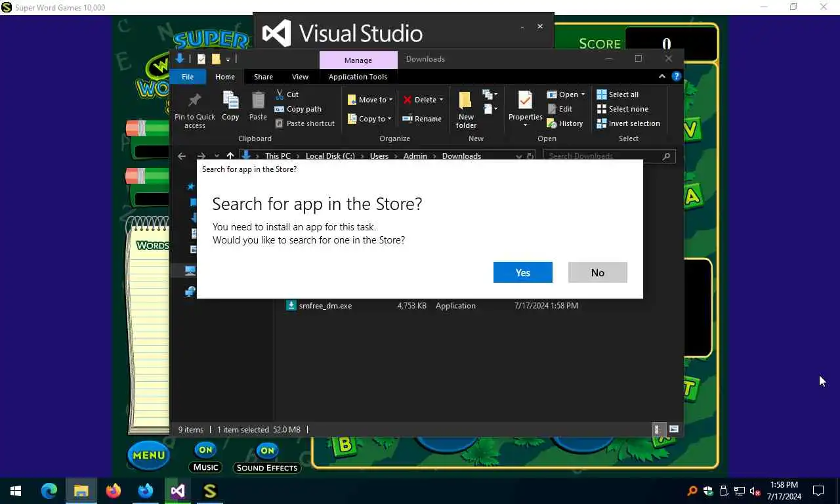
Task: Switch to the View ribbon tab
Action: (x=300, y=77)
